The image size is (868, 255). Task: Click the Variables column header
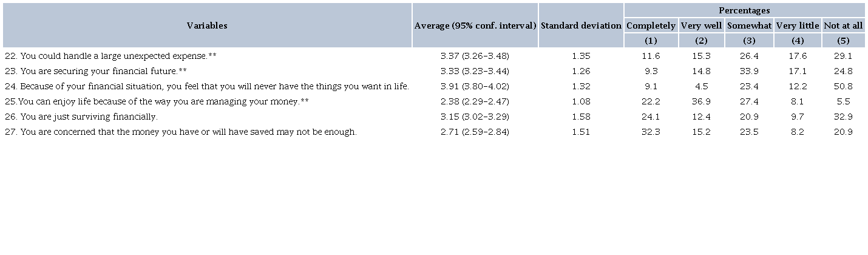click(207, 25)
